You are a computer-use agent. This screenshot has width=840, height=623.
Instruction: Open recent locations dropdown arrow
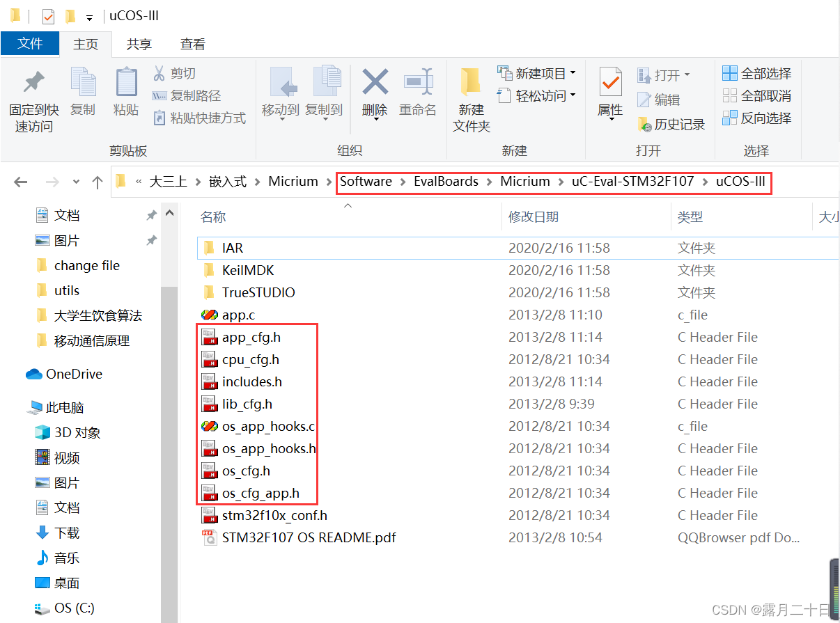click(76, 182)
